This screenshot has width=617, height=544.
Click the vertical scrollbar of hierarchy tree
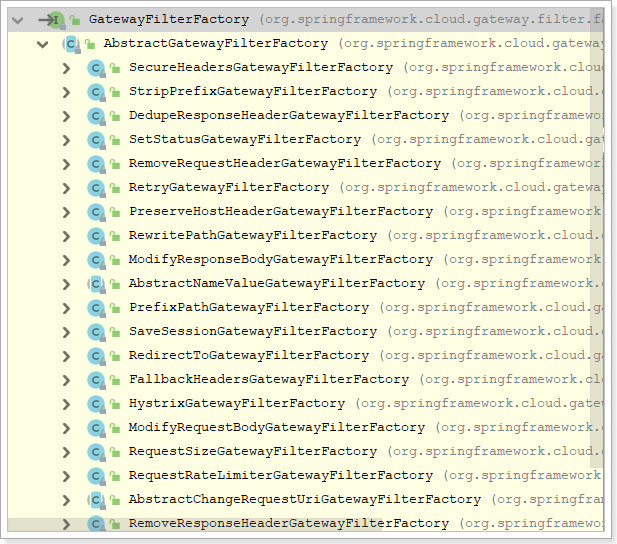(x=597, y=236)
